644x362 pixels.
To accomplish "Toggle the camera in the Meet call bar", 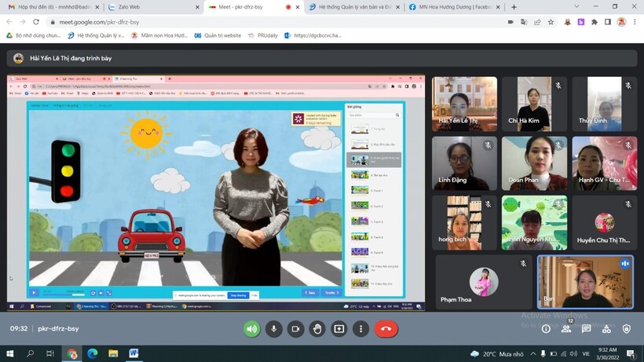I will click(295, 329).
